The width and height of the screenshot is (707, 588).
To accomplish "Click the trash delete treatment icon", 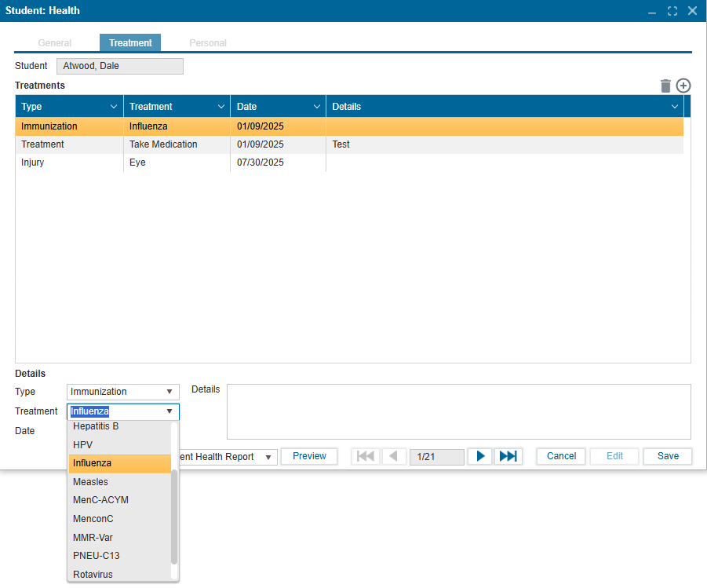I will [x=665, y=86].
